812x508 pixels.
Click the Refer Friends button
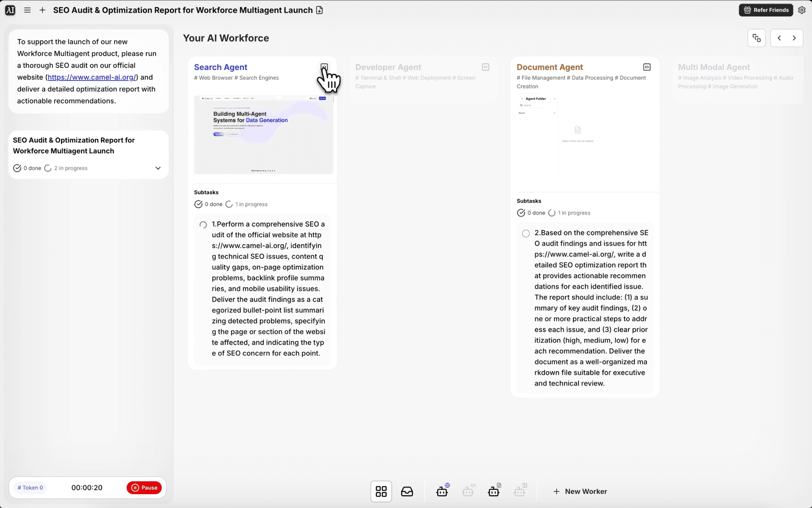pyautogui.click(x=766, y=10)
